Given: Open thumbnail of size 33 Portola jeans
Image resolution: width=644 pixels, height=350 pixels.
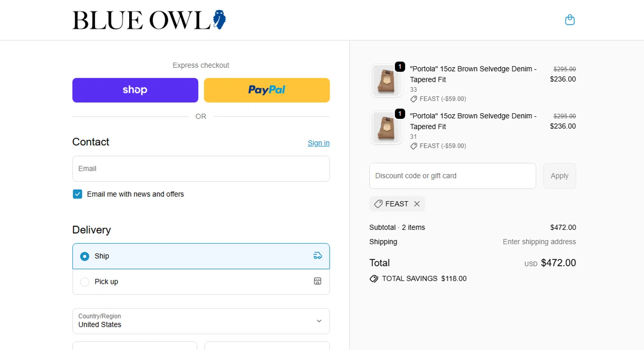Looking at the screenshot, I should tap(386, 81).
